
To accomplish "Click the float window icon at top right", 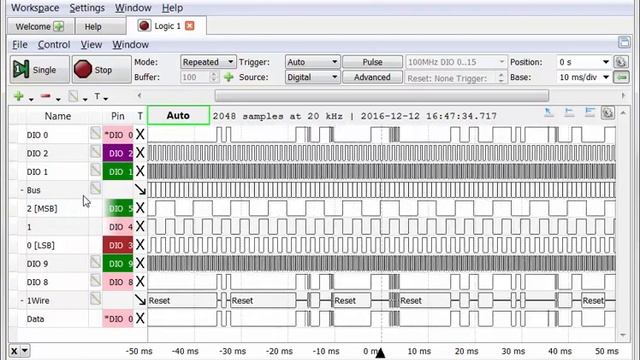I will point(624,42).
